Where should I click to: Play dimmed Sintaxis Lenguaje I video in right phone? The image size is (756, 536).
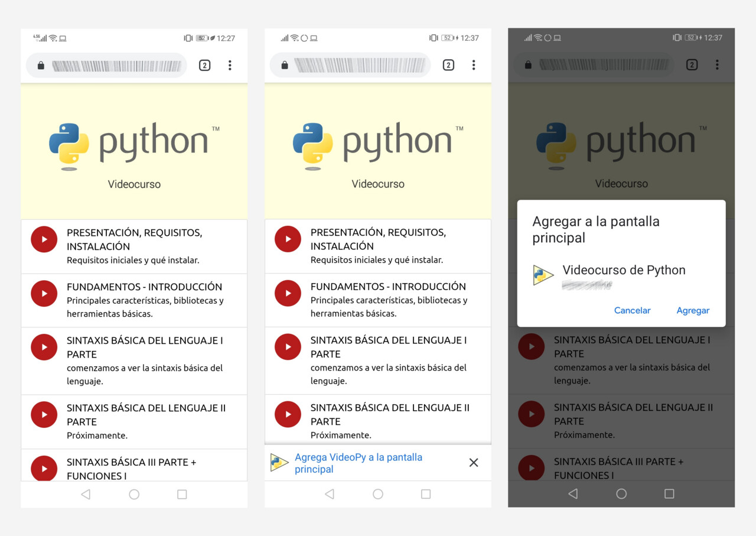532,347
